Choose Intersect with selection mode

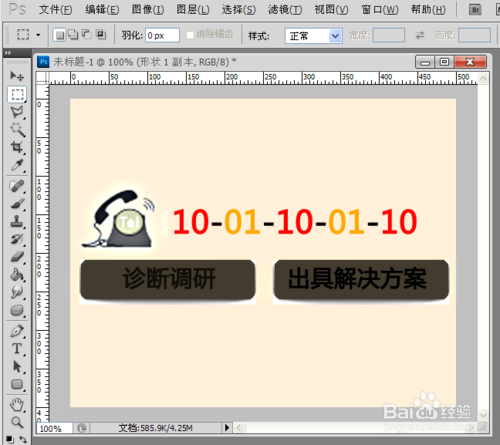click(x=101, y=34)
